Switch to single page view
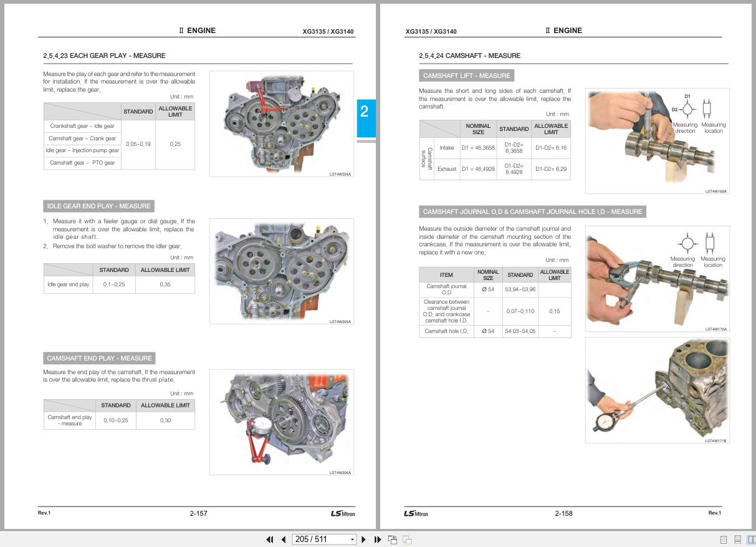This screenshot has width=756, height=547. coord(724,540)
